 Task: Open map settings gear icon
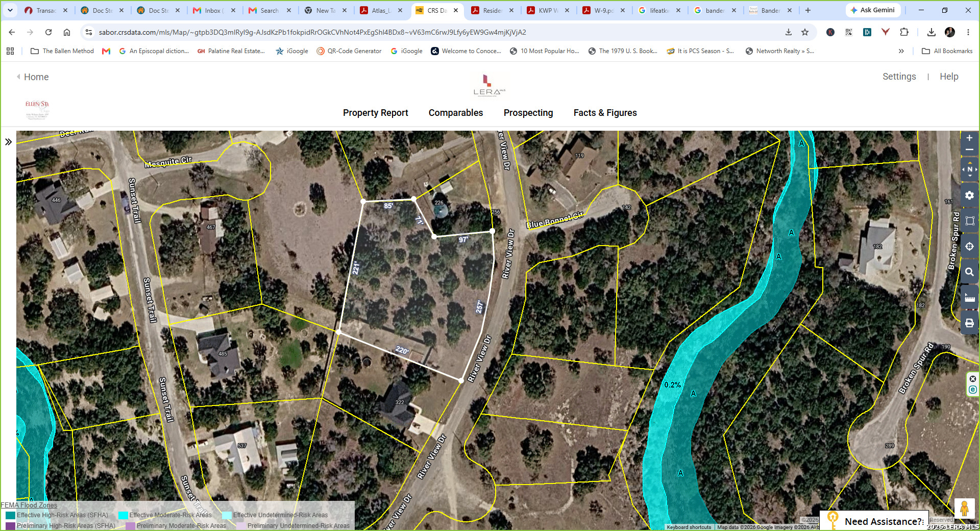point(969,195)
